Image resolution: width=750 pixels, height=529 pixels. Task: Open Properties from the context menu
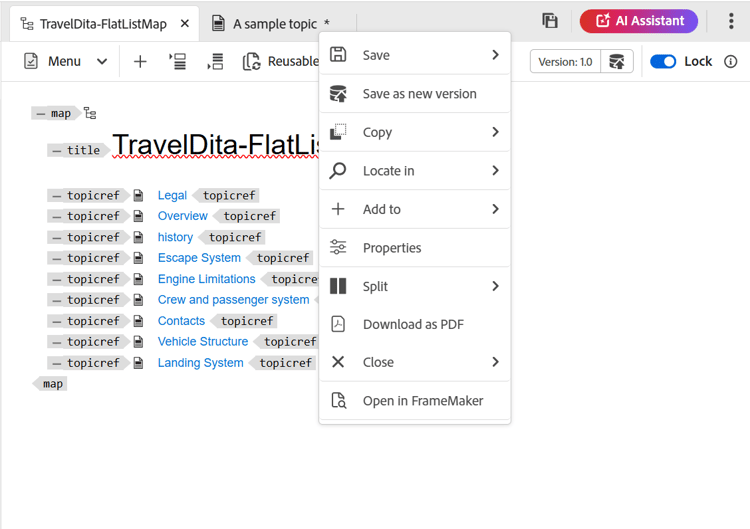[x=414, y=248]
